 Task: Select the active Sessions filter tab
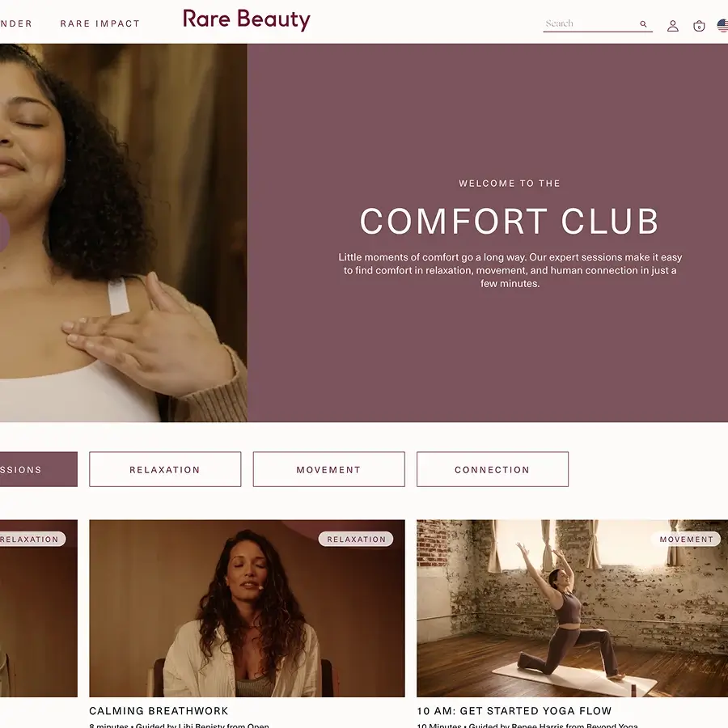[39, 469]
